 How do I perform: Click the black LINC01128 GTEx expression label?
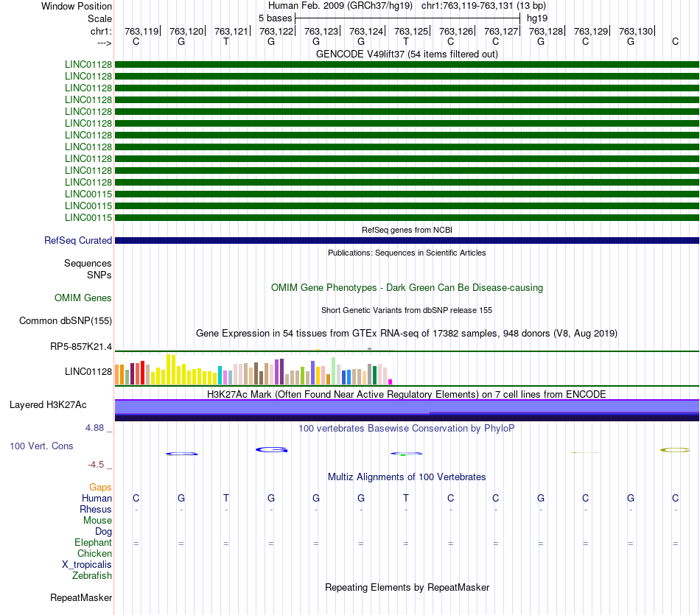pyautogui.click(x=88, y=371)
